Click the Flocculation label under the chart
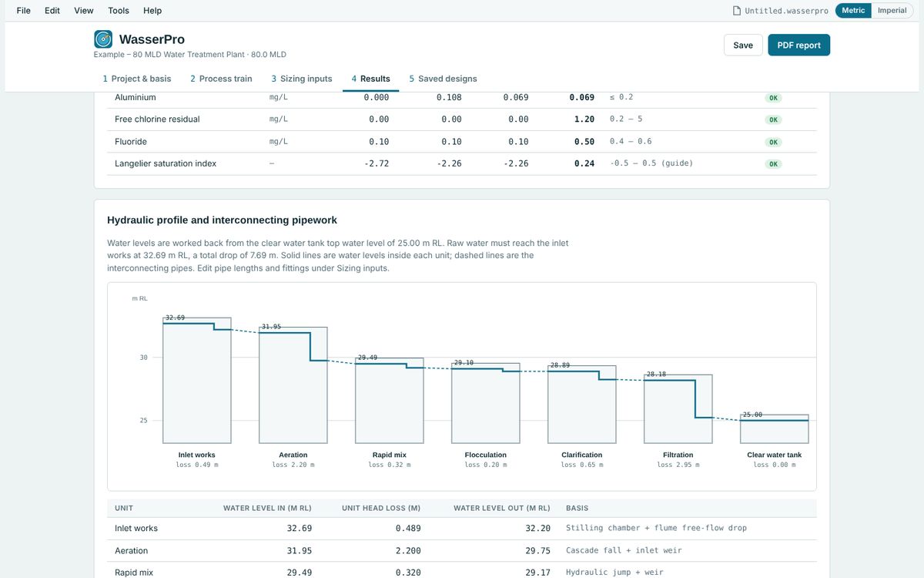 [x=485, y=455]
